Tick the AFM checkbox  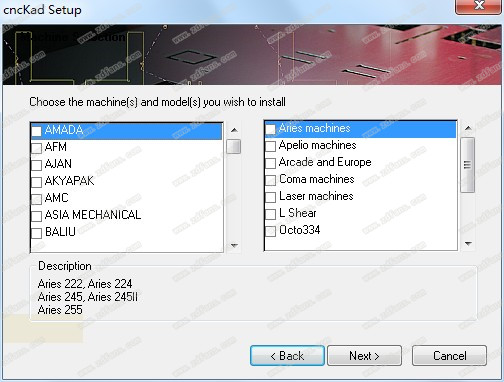(x=37, y=148)
